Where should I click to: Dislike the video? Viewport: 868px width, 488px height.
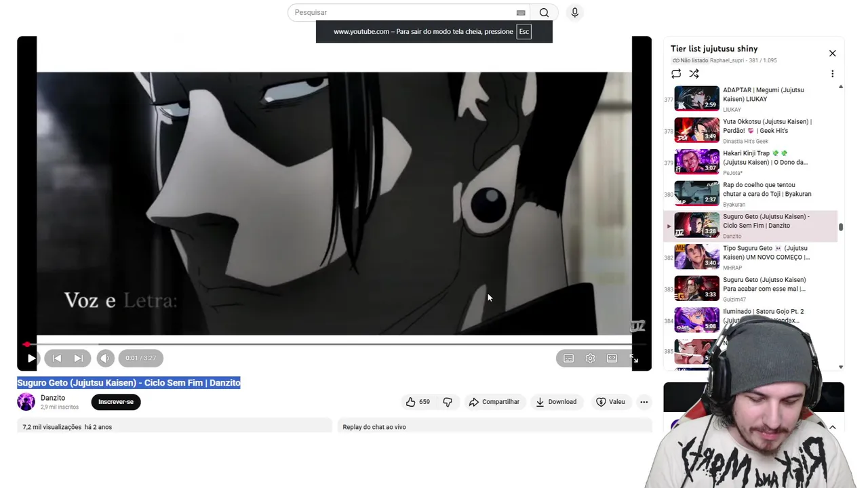[448, 402]
